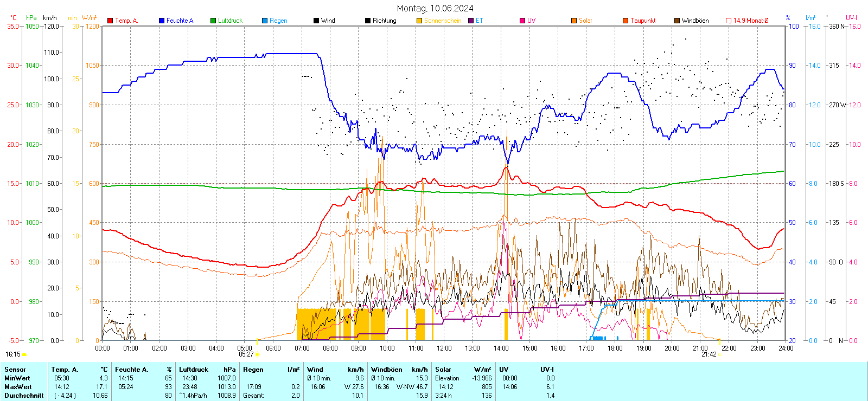Click the MaxWert row label
Image resolution: width=868 pixels, height=401 pixels.
(x=18, y=387)
